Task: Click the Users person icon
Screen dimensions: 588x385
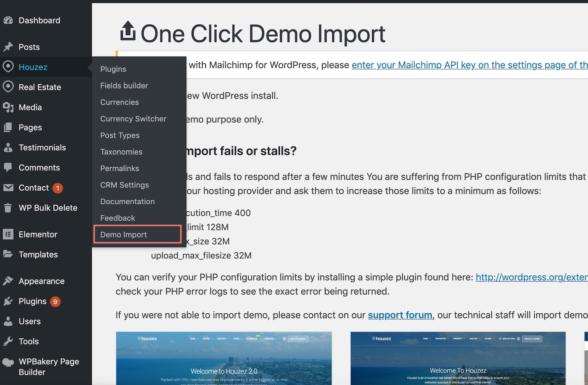Action: tap(8, 321)
